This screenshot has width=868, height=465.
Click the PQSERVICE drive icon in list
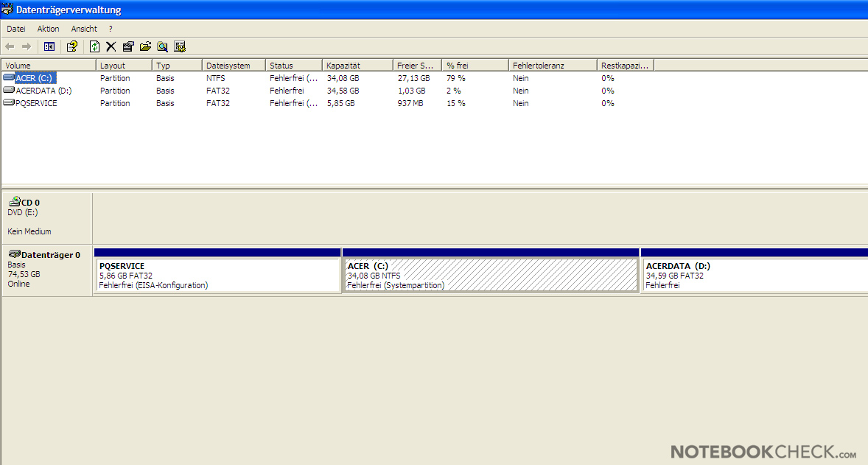(9, 102)
